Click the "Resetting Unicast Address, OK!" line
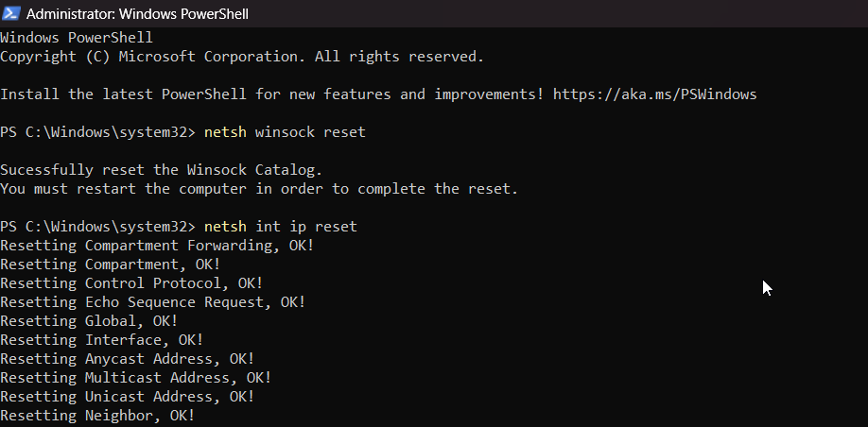 (x=127, y=397)
